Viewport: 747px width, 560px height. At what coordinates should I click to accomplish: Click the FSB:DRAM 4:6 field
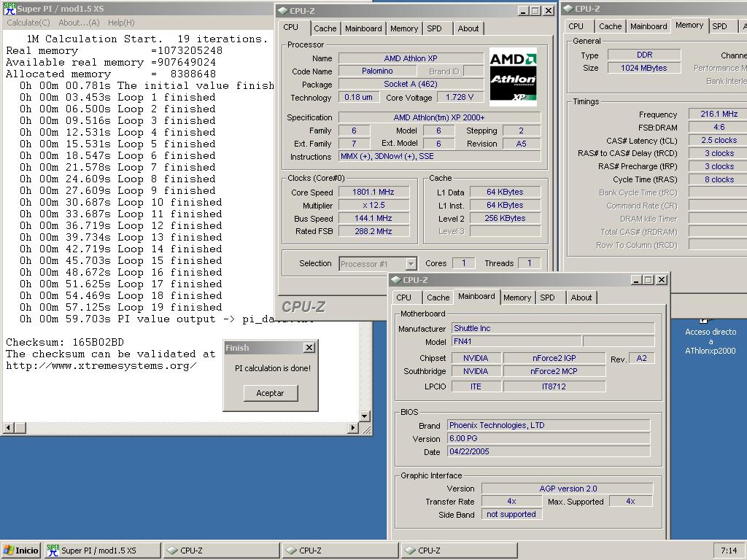click(718, 127)
